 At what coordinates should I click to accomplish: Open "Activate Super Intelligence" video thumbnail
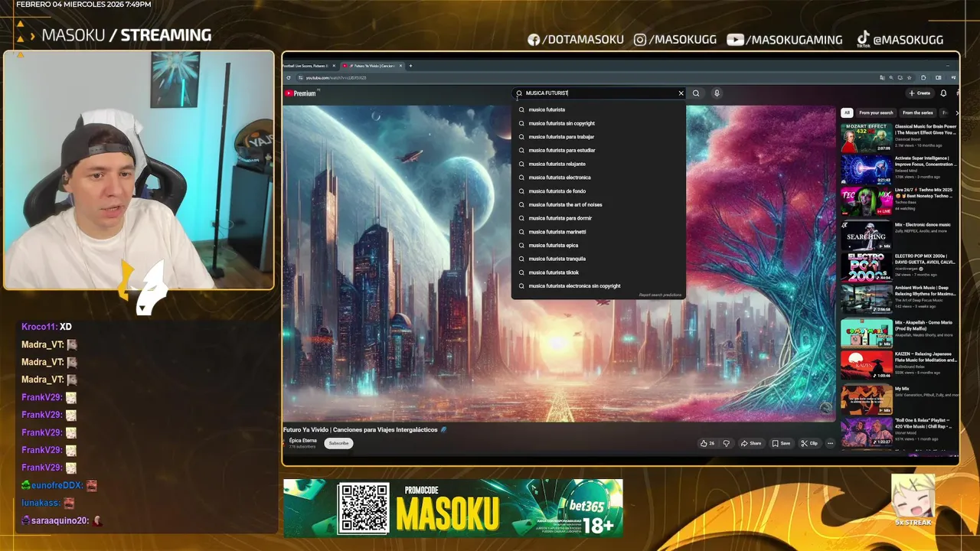tap(867, 170)
